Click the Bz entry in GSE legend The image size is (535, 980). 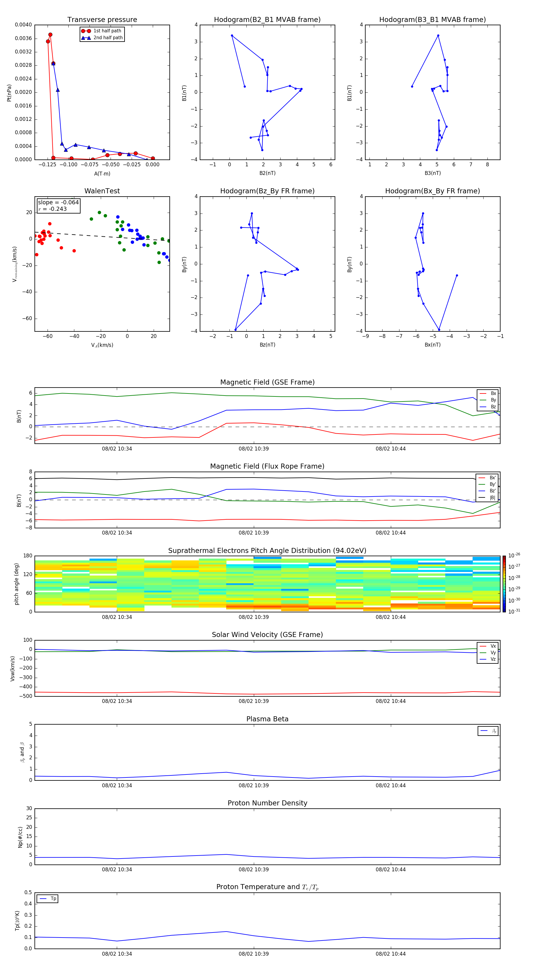point(488,407)
